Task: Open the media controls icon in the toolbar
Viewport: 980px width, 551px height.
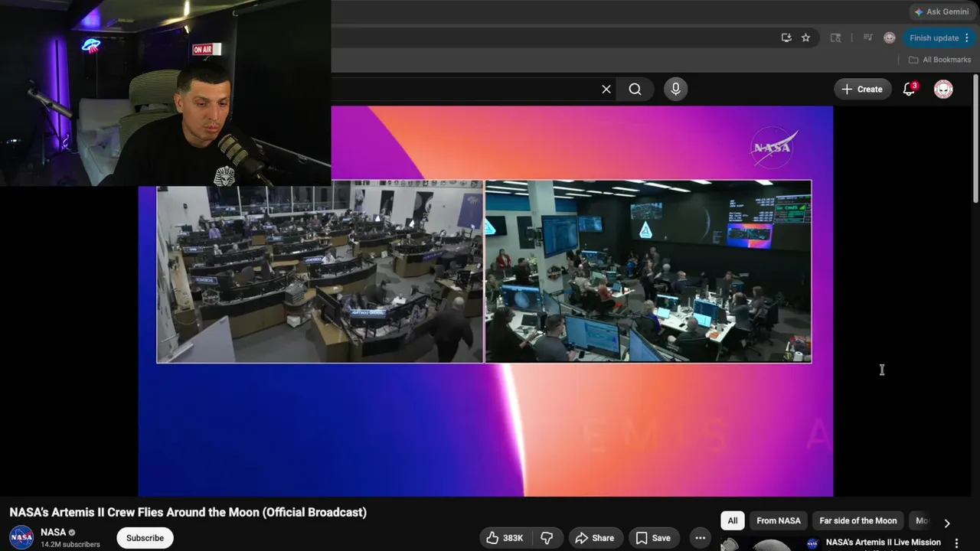Action: click(867, 37)
